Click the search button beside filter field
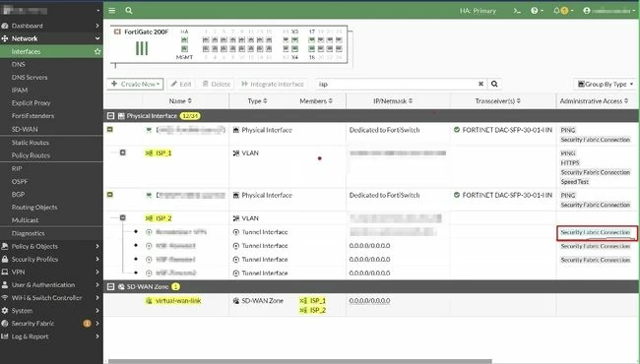Image resolution: width=640 pixels, height=364 pixels. [x=494, y=84]
